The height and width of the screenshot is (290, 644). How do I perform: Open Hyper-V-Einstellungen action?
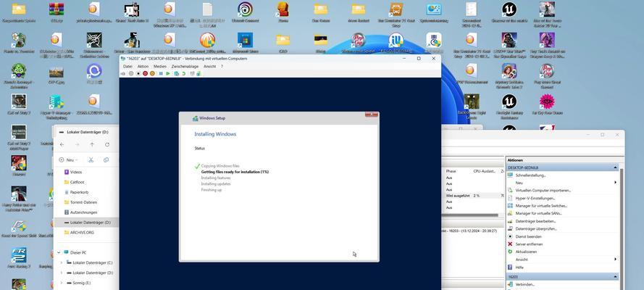535,198
